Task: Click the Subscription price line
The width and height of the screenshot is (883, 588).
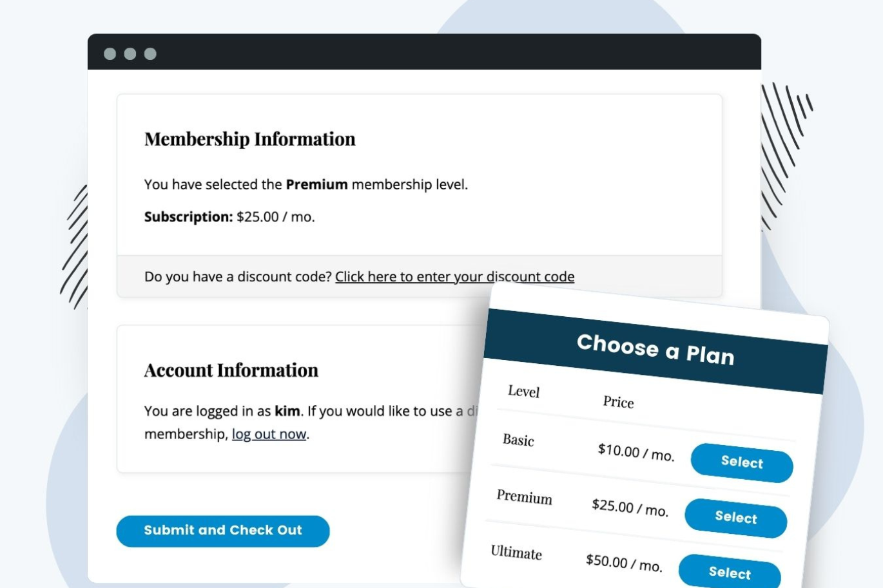Action: pos(229,217)
